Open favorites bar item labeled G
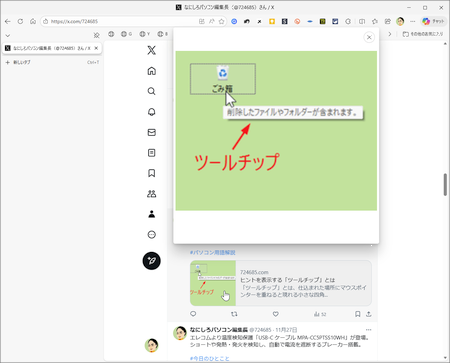Image resolution: width=450 pixels, height=363 pixels. [126, 34]
